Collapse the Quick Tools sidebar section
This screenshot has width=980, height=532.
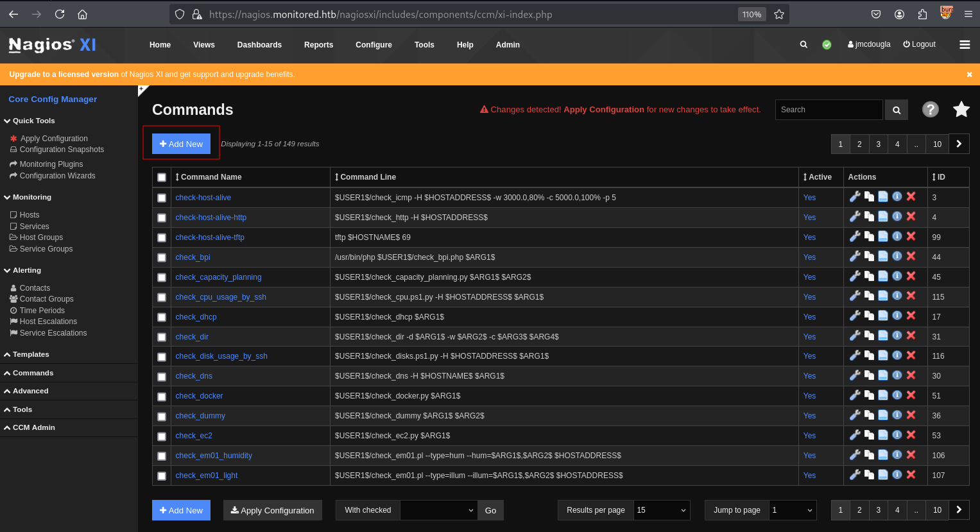coord(30,121)
